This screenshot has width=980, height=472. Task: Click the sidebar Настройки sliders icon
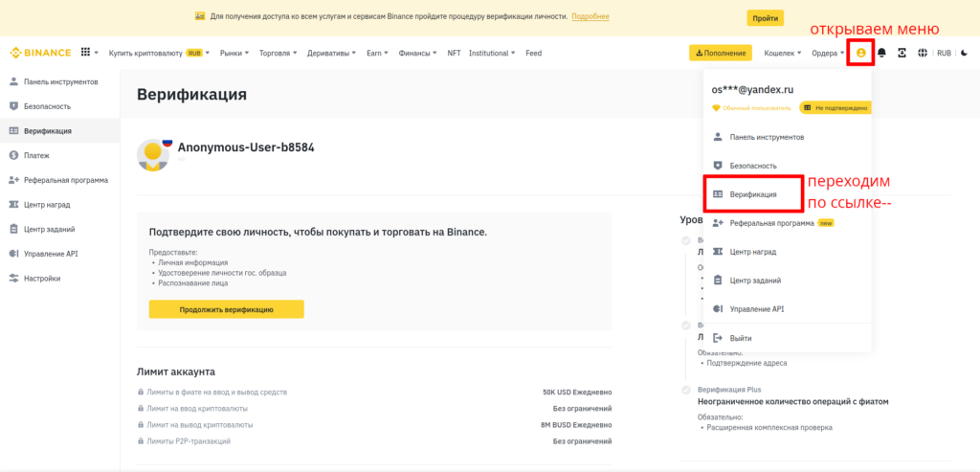click(13, 279)
